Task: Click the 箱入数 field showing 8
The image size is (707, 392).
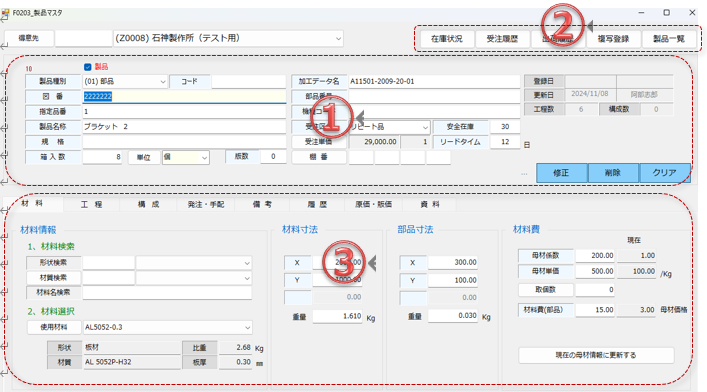Action: (x=102, y=157)
